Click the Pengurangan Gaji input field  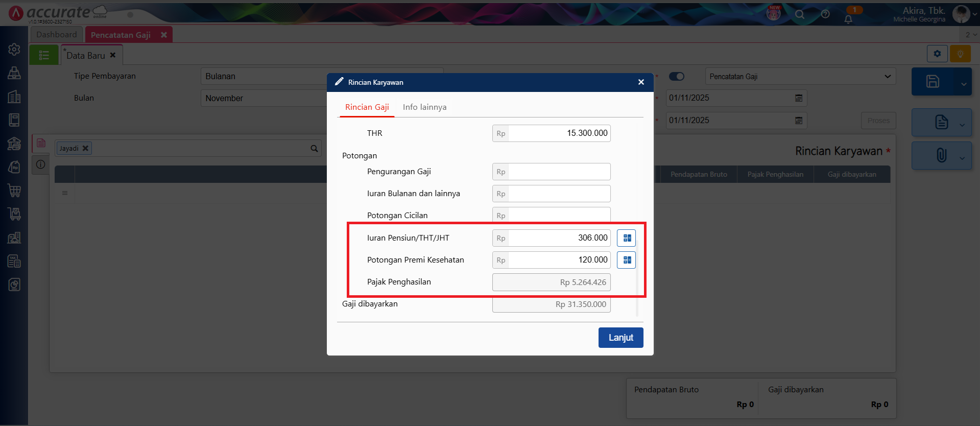[x=559, y=172]
